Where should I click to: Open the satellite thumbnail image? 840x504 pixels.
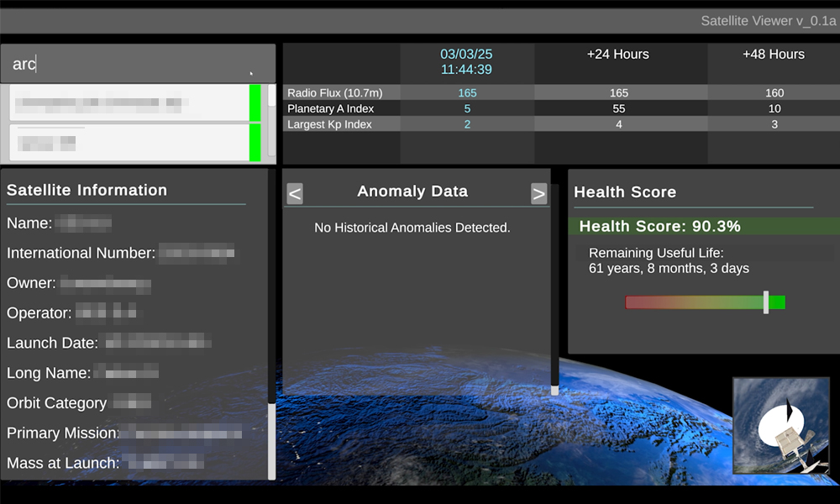[780, 426]
